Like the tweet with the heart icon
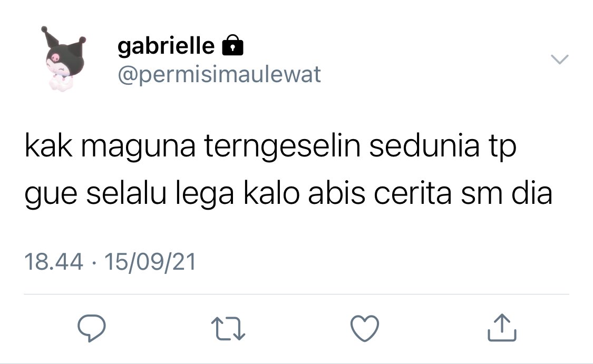The height and width of the screenshot is (364, 593). tap(365, 328)
